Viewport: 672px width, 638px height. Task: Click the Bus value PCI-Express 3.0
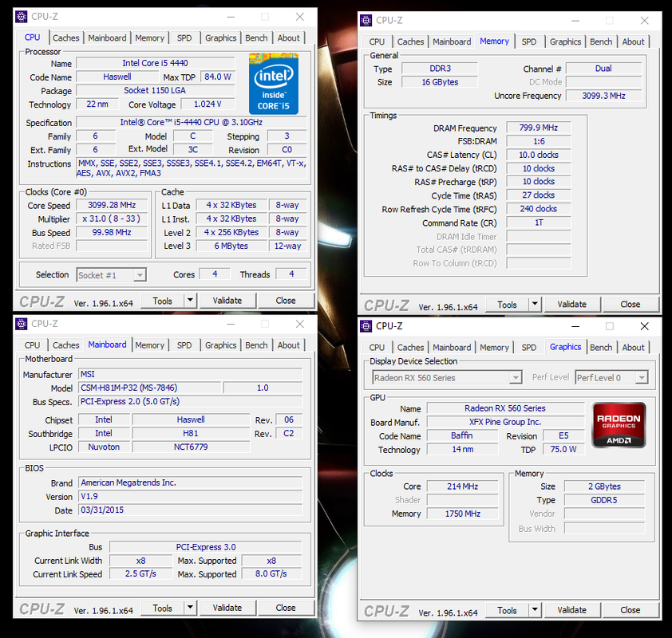point(206,547)
